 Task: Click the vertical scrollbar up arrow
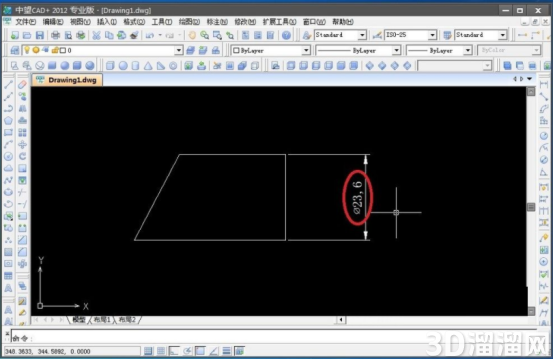coord(531,92)
